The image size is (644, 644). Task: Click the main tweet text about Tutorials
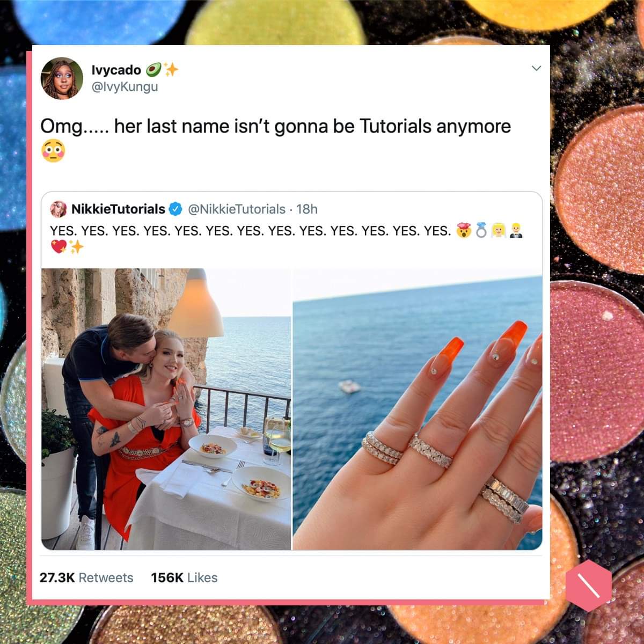click(276, 126)
